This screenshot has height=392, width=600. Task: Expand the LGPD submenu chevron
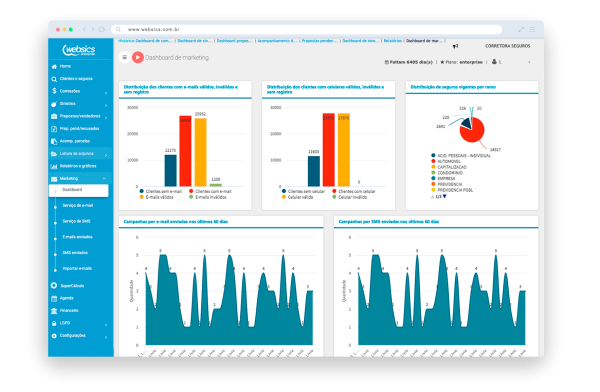106,325
